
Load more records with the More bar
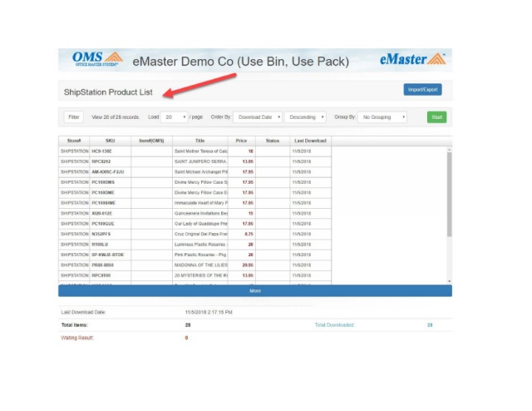[x=254, y=291]
